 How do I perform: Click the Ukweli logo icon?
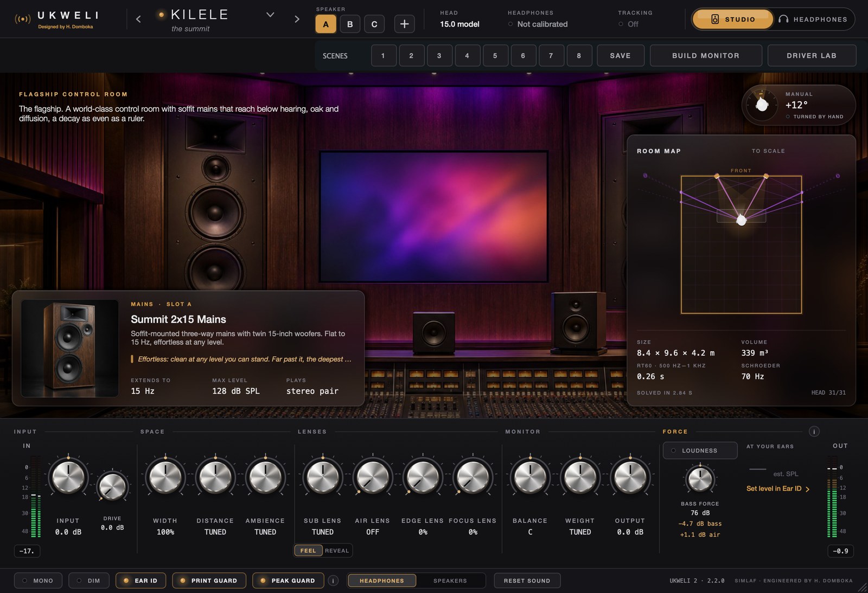pos(22,19)
